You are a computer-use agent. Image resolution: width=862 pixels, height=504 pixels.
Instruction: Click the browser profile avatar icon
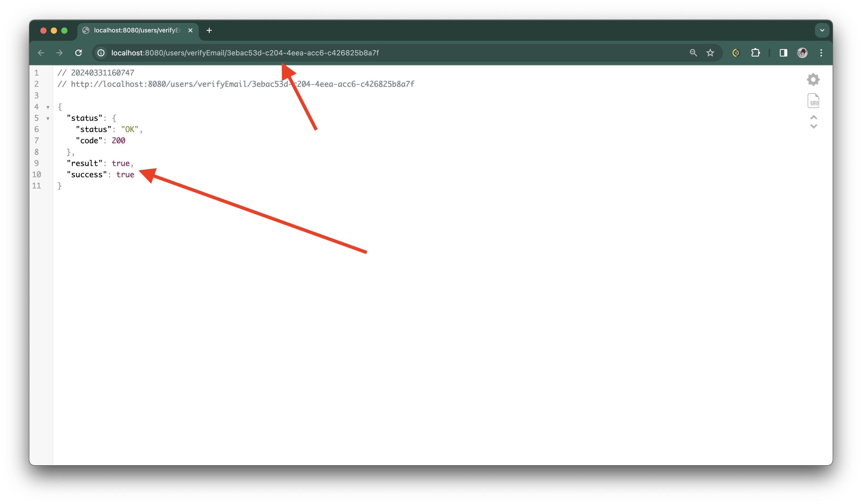(x=803, y=53)
